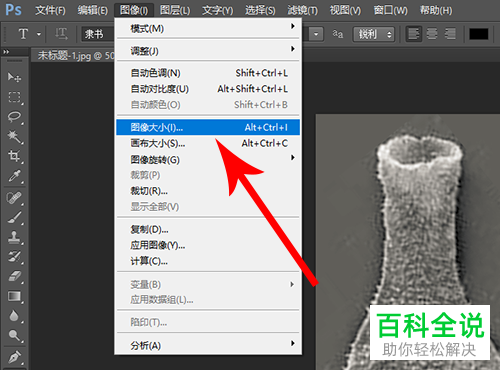Open the 文件(F) menu

pos(50,10)
